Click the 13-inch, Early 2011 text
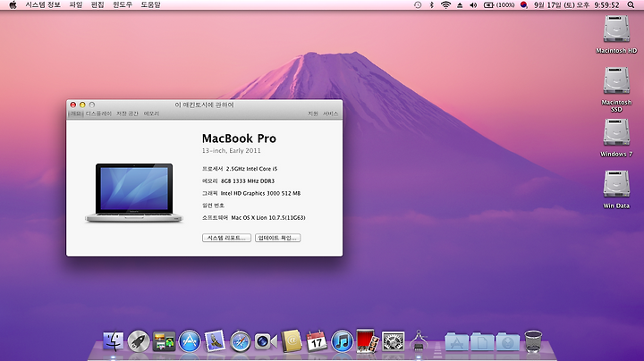644x361 pixels. (232, 150)
